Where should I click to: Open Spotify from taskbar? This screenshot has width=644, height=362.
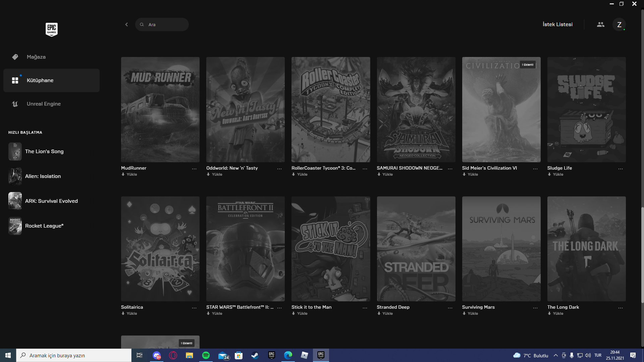(206, 355)
